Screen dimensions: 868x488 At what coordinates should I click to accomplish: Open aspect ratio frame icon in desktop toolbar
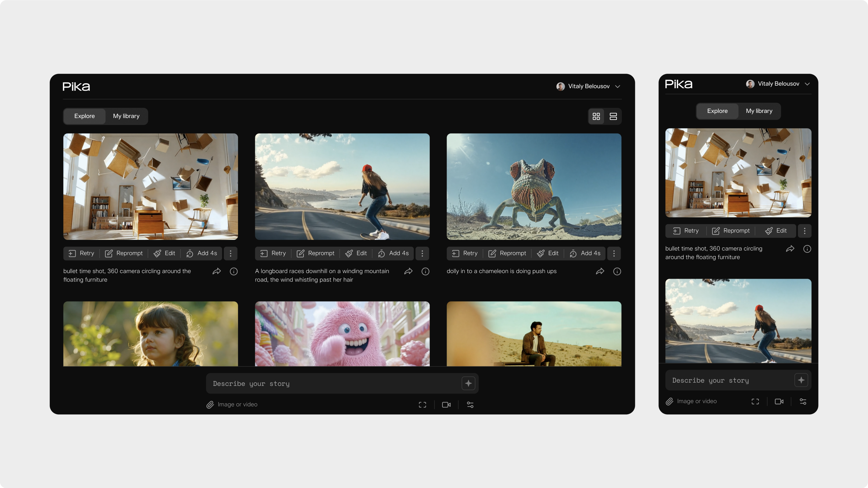click(422, 405)
